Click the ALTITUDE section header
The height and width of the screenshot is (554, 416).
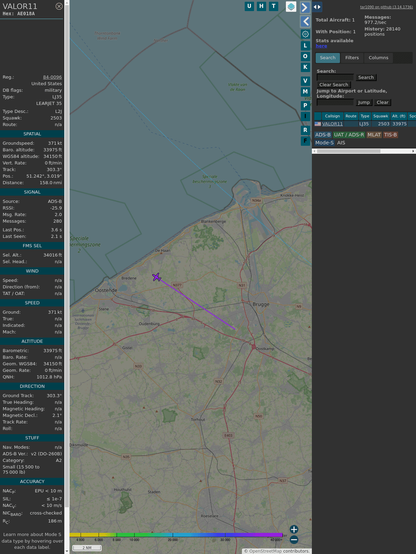(32, 341)
